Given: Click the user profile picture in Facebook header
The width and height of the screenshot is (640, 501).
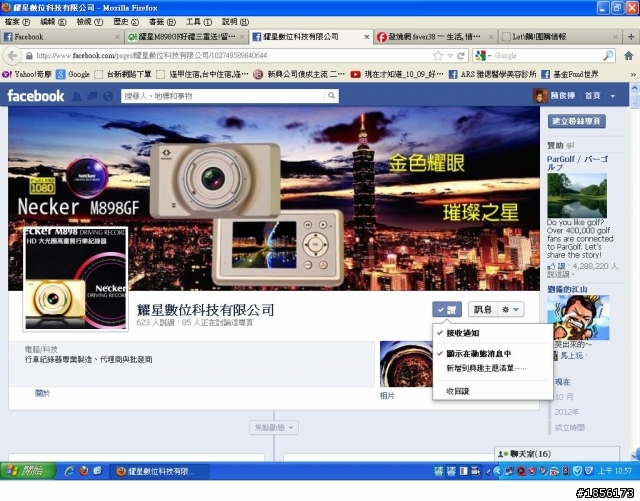Looking at the screenshot, I should click(x=540, y=96).
